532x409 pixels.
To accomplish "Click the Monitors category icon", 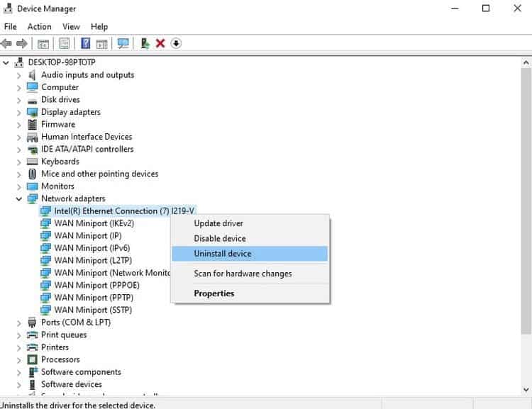I will tap(32, 186).
